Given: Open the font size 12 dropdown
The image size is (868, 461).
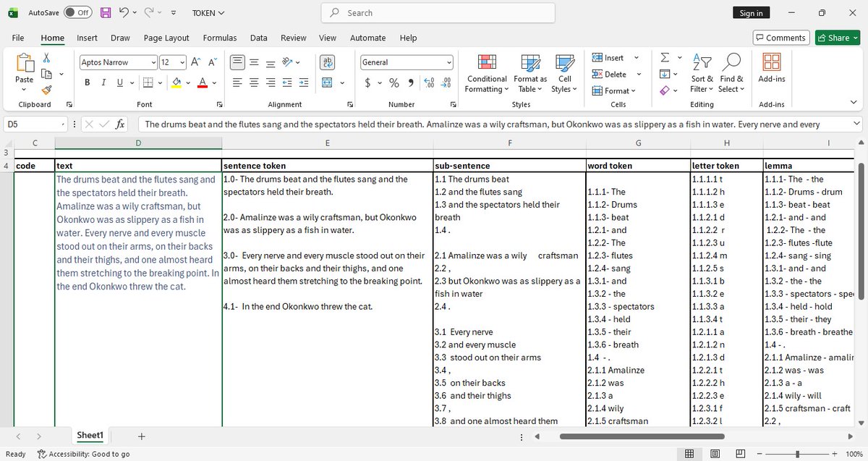Looking at the screenshot, I should click(182, 62).
